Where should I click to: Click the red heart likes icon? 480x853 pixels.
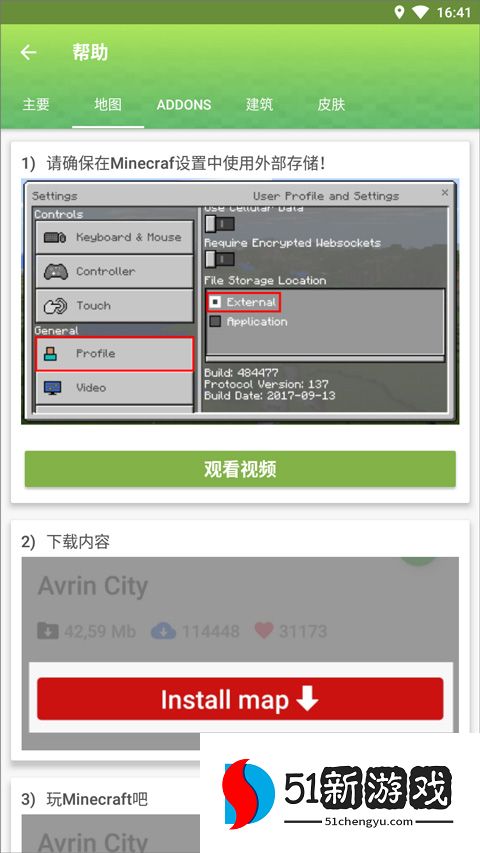pyautogui.click(x=264, y=631)
